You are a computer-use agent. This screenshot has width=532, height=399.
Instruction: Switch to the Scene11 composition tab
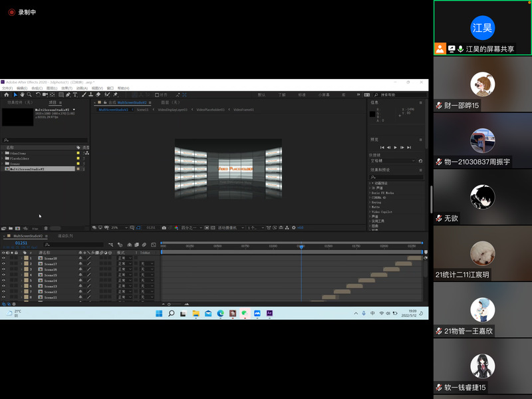tap(142, 110)
